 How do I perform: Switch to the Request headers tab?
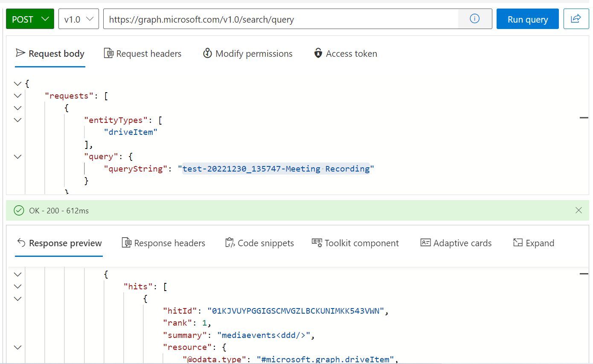142,54
